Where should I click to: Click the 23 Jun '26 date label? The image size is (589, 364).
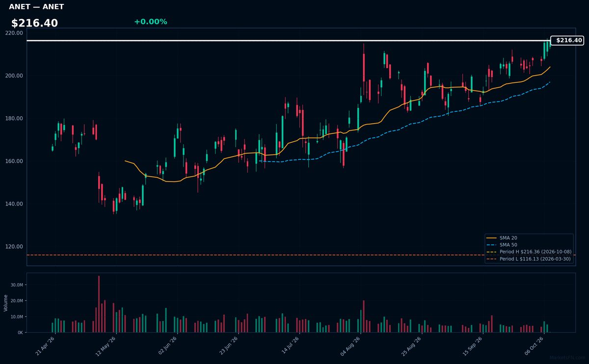click(x=229, y=345)
